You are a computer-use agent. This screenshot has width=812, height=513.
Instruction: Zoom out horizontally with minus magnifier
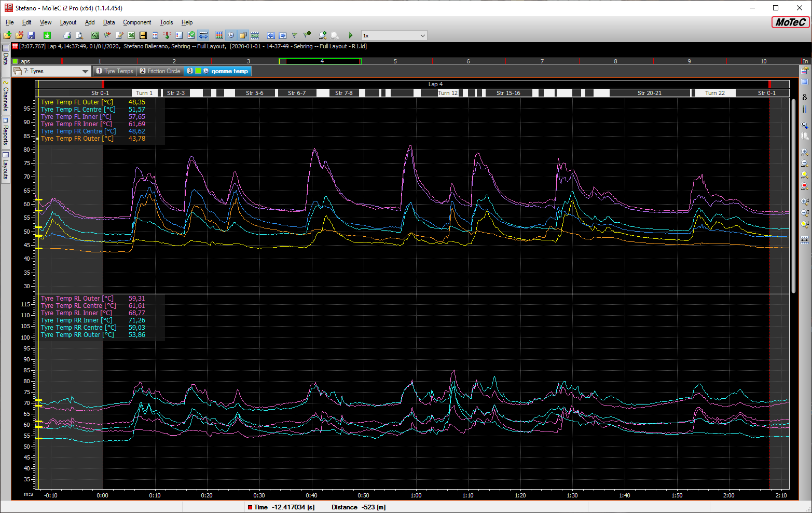805,164
